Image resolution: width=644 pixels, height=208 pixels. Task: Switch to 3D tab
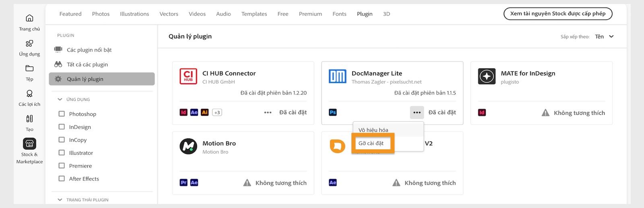(x=386, y=14)
